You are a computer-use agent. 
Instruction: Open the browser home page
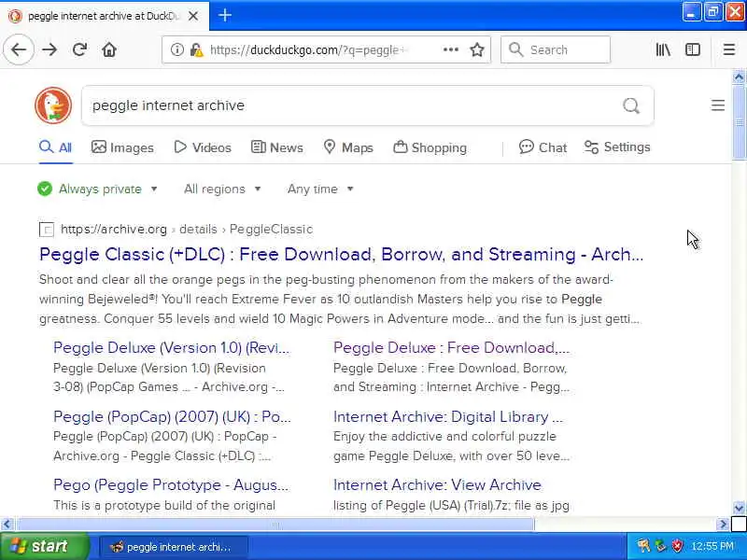109,49
